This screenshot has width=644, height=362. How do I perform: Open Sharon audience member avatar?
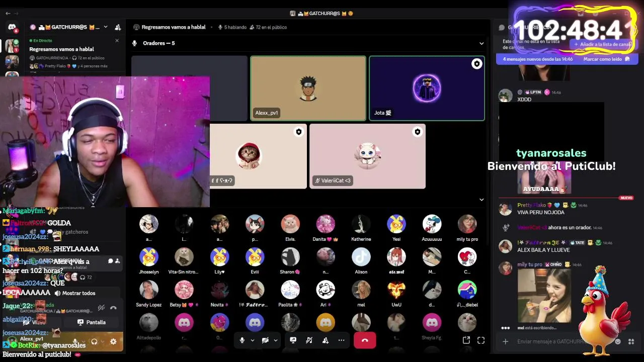click(290, 257)
